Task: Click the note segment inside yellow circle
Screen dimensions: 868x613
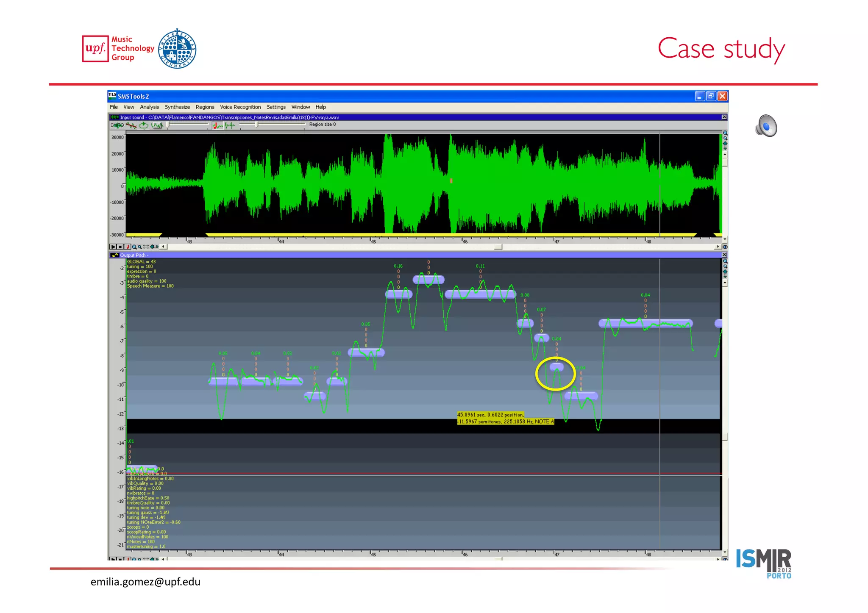Action: (x=556, y=367)
